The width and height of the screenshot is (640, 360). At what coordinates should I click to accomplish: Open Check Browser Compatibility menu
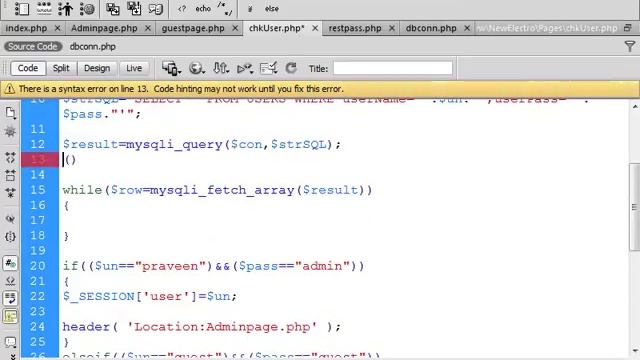[x=269, y=68]
